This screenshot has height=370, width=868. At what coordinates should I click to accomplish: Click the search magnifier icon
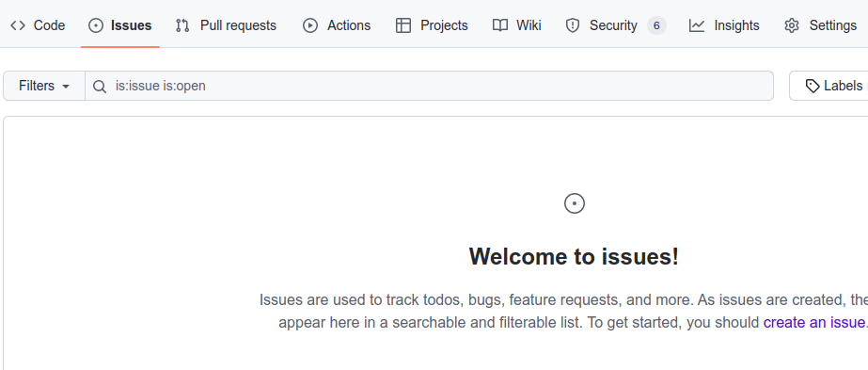pos(100,87)
